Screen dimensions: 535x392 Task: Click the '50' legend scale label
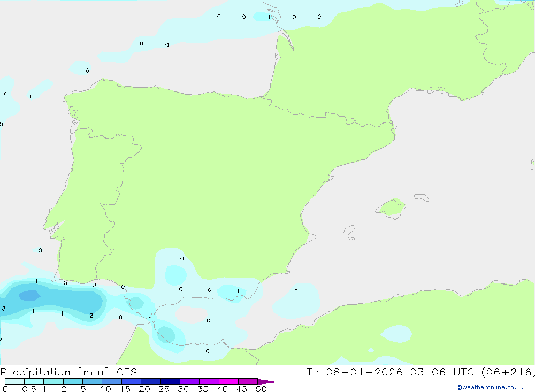262,389
